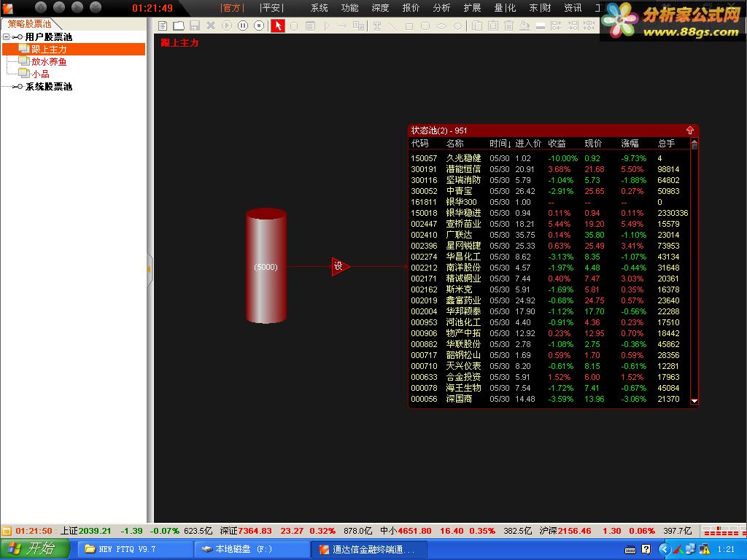Click the delete X toolbar icon
Screen dimensions: 747x560
[x=211, y=26]
